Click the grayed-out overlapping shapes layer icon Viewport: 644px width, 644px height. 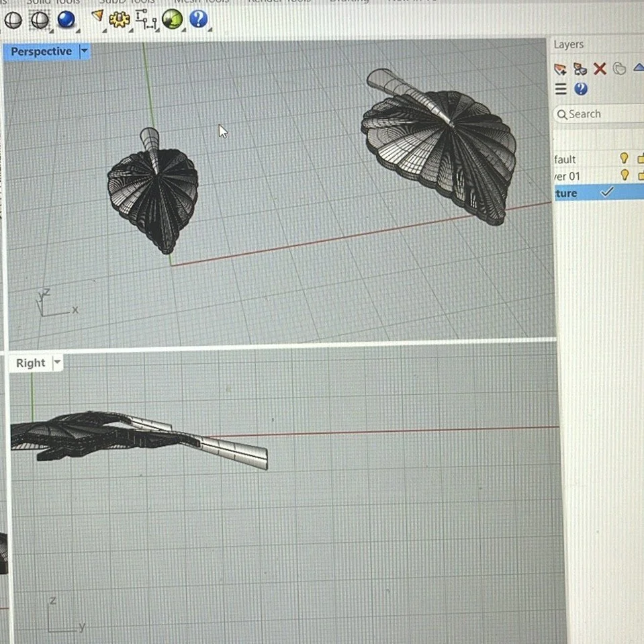point(619,68)
